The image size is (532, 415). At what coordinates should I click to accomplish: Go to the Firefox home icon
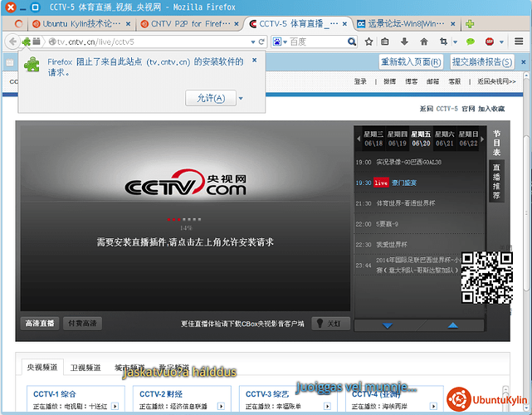(424, 41)
